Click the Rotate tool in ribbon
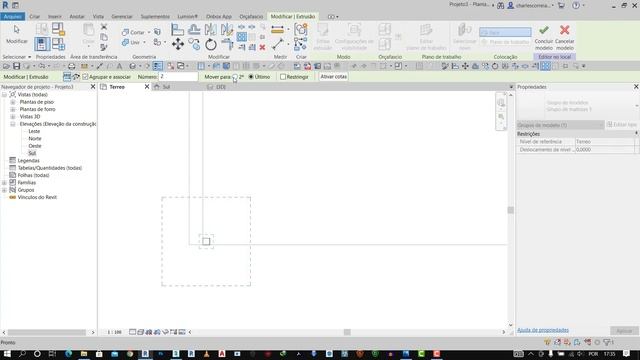The width and height of the screenshot is (640, 360). (x=211, y=44)
